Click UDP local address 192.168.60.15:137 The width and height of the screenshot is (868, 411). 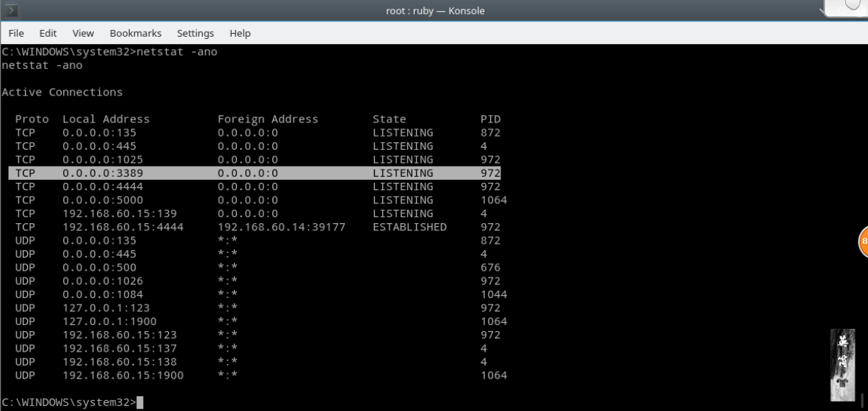(120, 349)
